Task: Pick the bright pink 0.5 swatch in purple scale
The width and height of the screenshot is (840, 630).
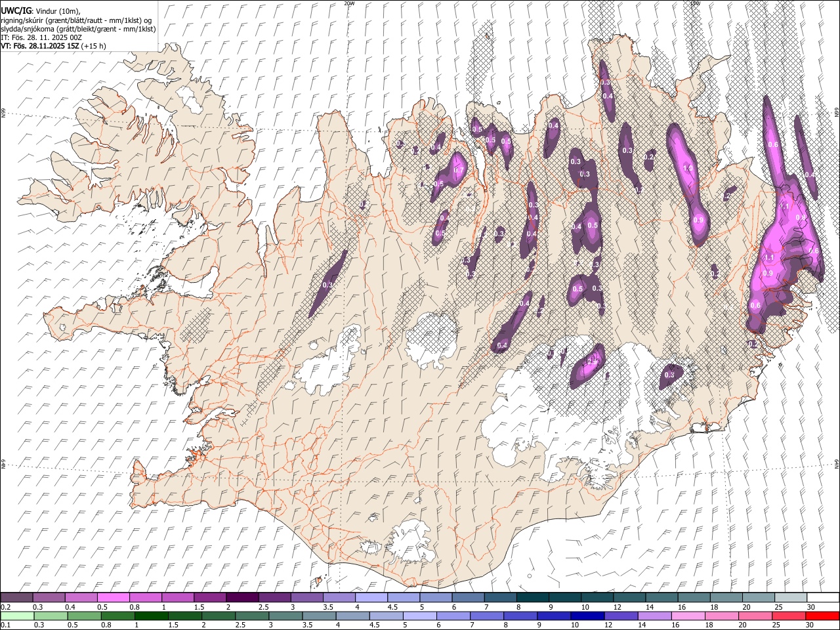Action: click(114, 597)
